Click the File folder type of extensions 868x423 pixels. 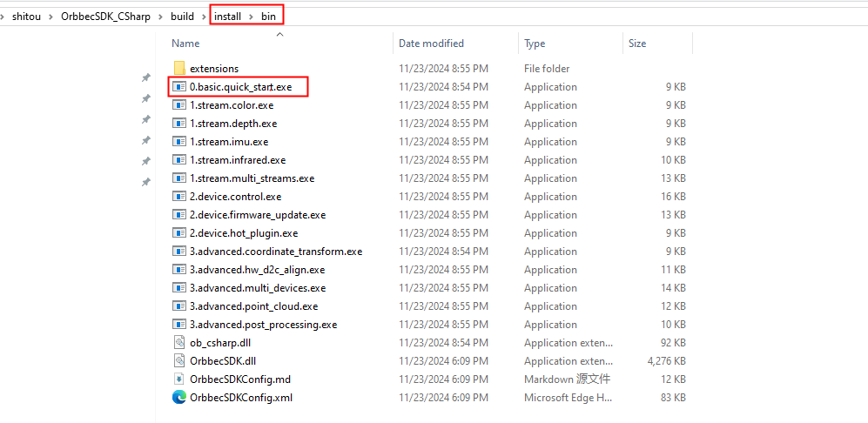pyautogui.click(x=547, y=68)
